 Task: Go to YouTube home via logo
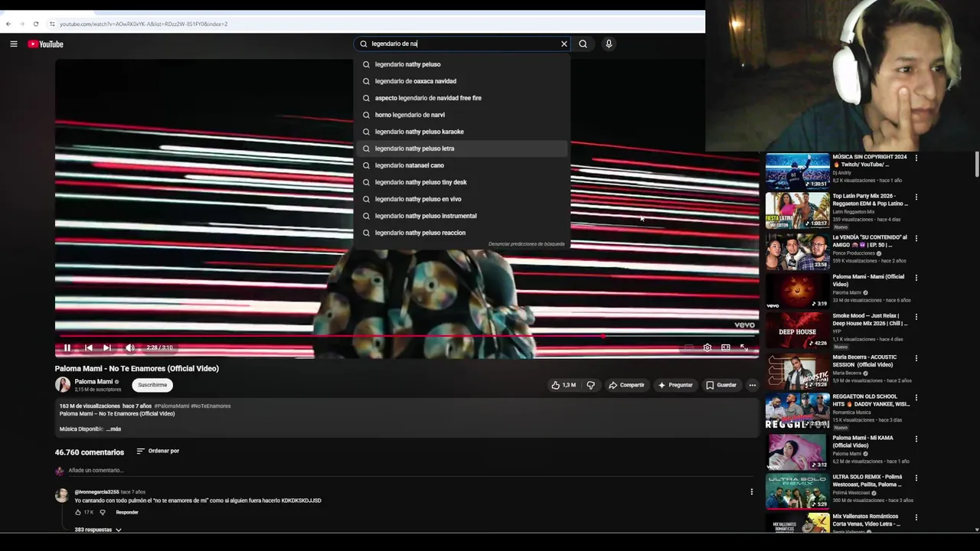tap(45, 44)
